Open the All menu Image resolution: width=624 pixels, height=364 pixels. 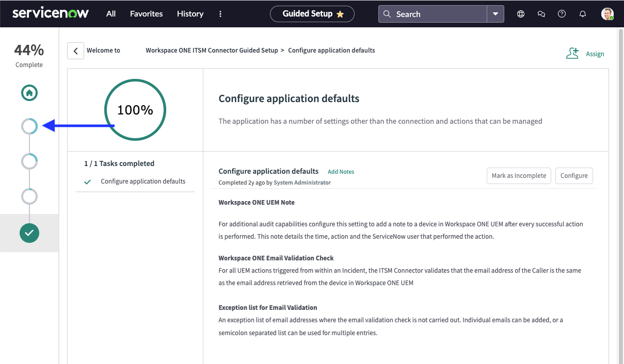tap(110, 14)
